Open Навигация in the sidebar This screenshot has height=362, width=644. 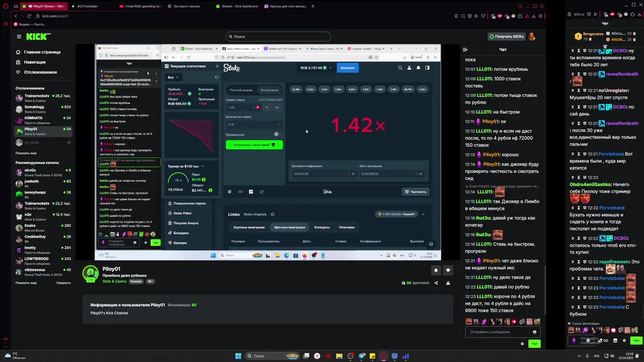pyautogui.click(x=31, y=62)
